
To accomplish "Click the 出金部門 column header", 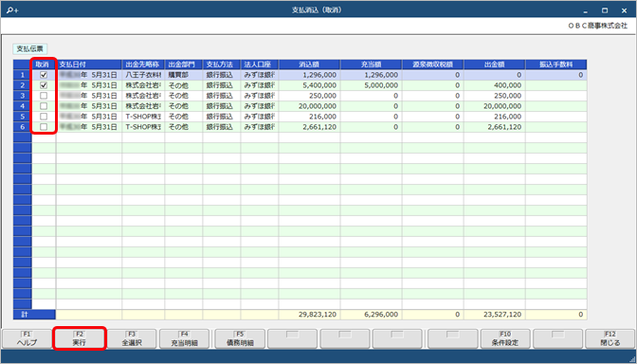I will coord(184,64).
